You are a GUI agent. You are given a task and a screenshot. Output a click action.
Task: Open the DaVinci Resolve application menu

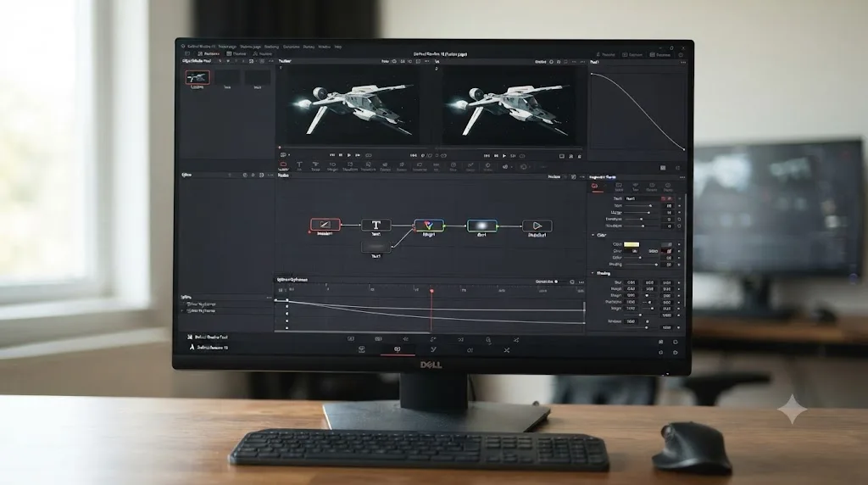pos(202,47)
